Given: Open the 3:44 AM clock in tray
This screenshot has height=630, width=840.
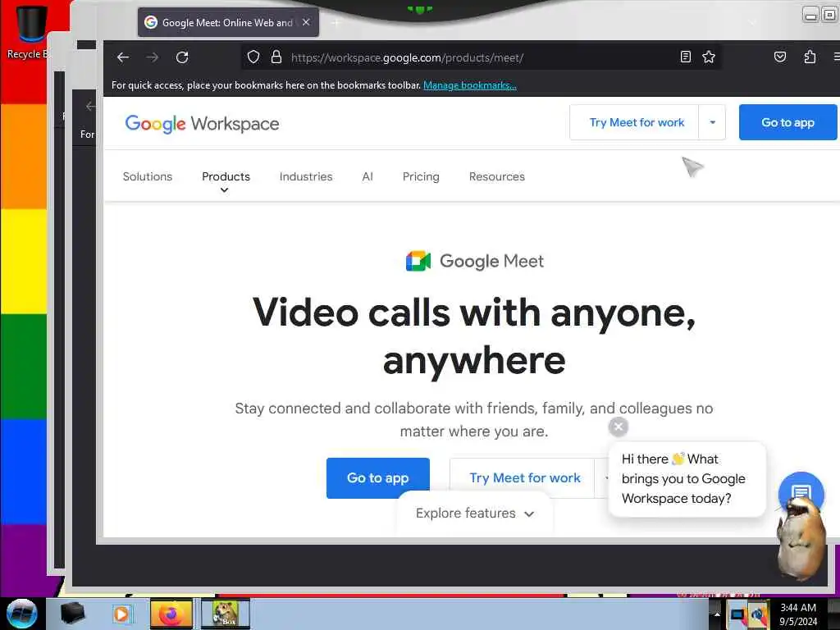Looking at the screenshot, I should (798, 614).
